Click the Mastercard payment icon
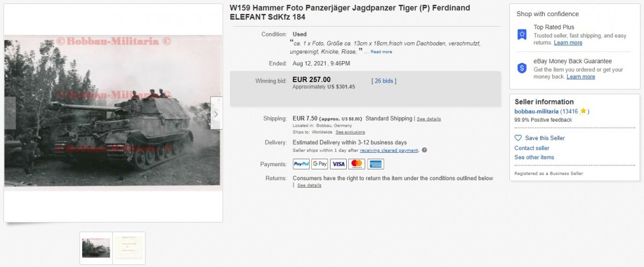Screen dimensions: 644x267 point(357,164)
